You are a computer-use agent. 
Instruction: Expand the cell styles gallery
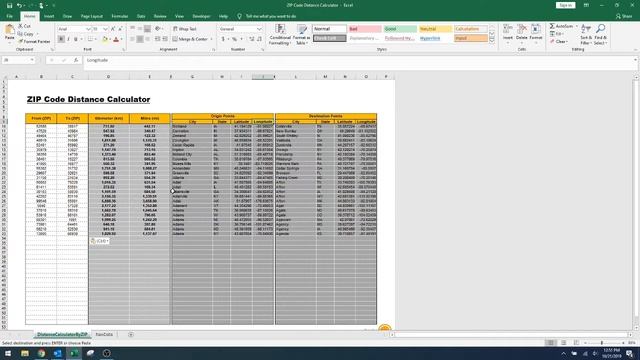coord(492,41)
